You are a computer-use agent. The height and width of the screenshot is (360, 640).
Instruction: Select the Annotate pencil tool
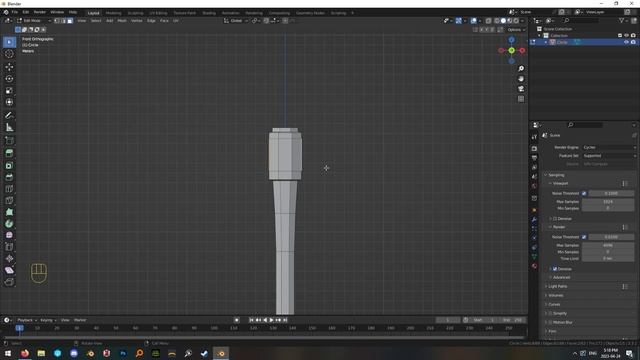click(x=9, y=116)
